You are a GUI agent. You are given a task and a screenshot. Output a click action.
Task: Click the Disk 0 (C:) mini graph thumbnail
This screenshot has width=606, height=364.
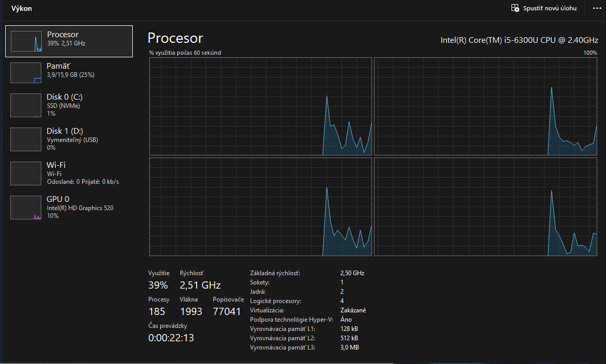point(26,105)
